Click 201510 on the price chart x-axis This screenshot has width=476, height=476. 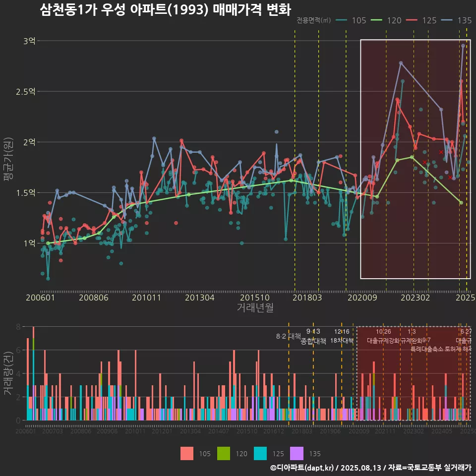click(x=255, y=297)
